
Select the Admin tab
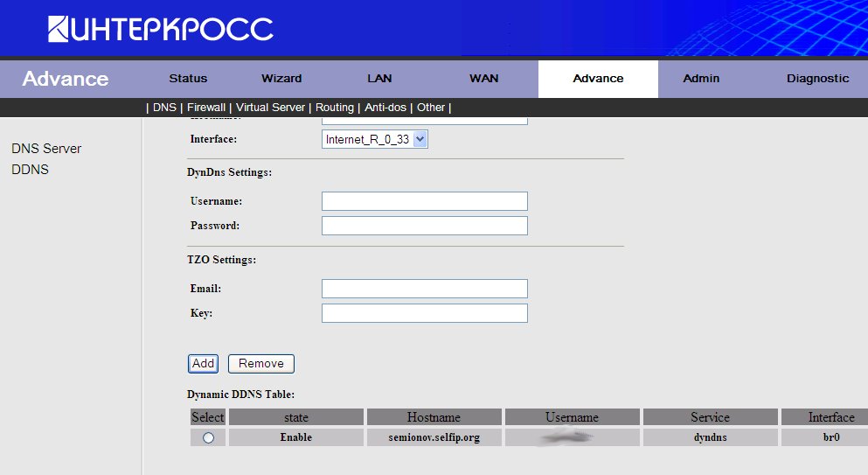[701, 79]
